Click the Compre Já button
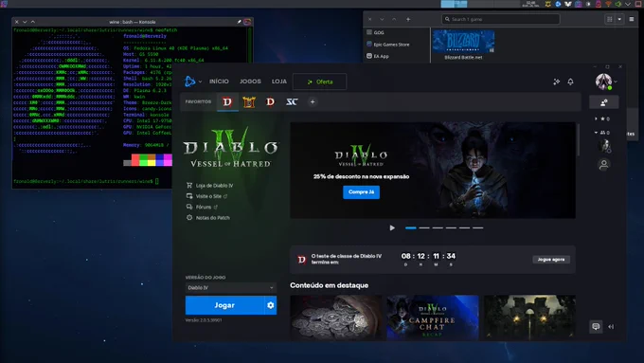The image size is (644, 363). [x=361, y=192]
